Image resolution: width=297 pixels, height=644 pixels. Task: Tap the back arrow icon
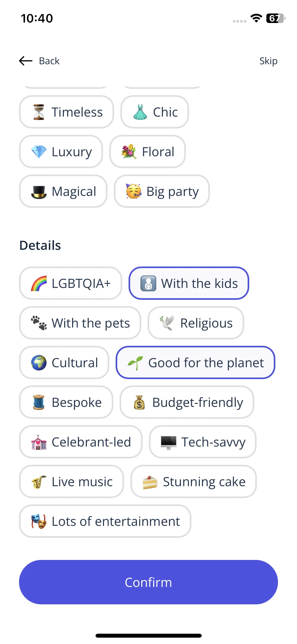click(x=26, y=61)
